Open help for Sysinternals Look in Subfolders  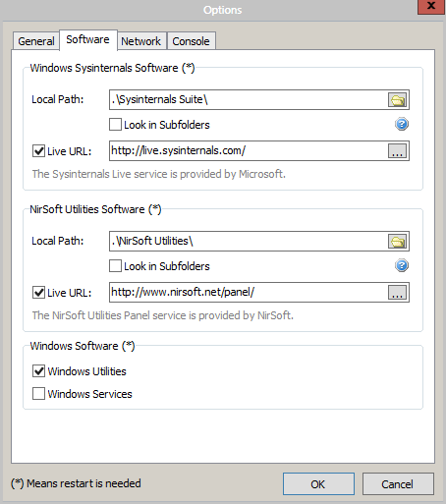[402, 124]
